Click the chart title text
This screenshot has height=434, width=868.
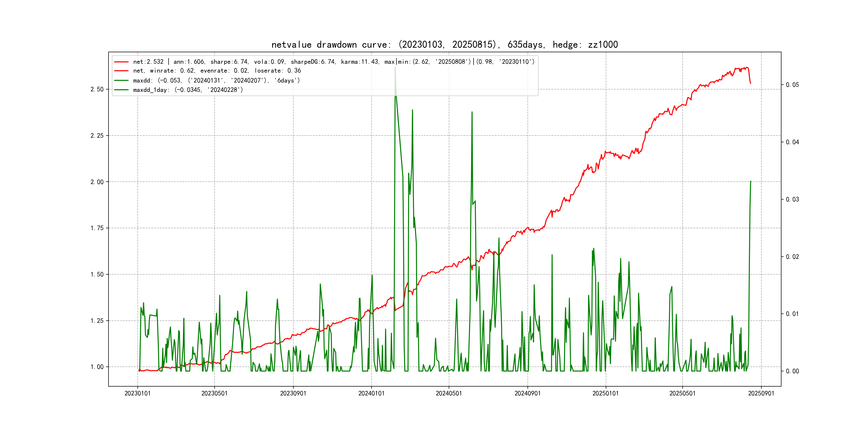point(444,44)
